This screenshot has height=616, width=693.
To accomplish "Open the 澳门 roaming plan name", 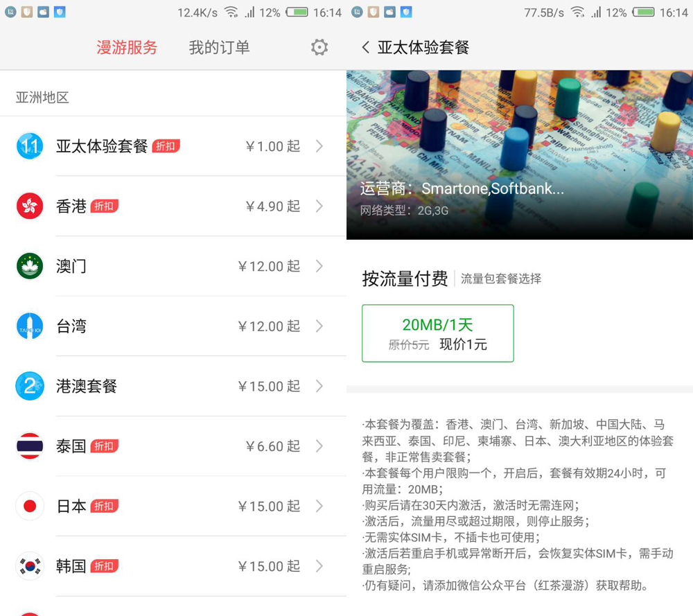I will pos(71,267).
